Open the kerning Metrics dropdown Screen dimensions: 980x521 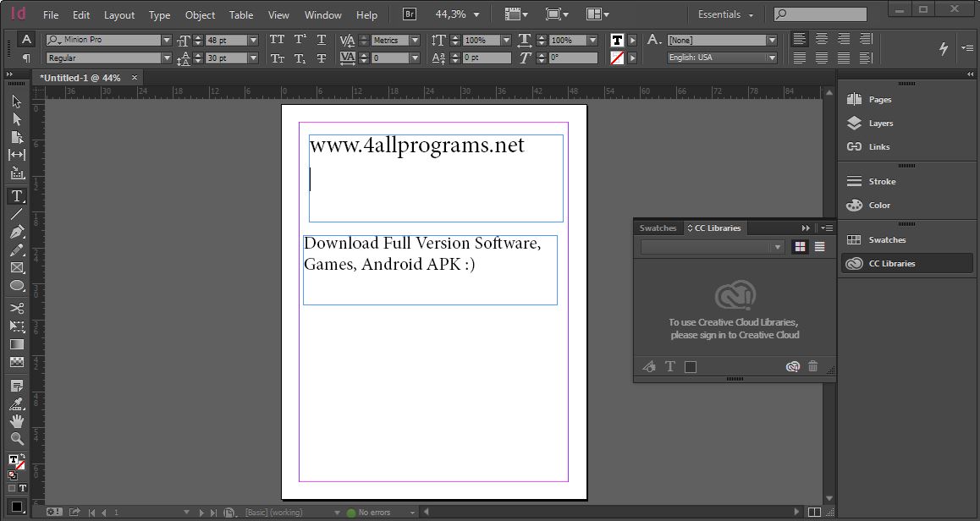tap(415, 40)
